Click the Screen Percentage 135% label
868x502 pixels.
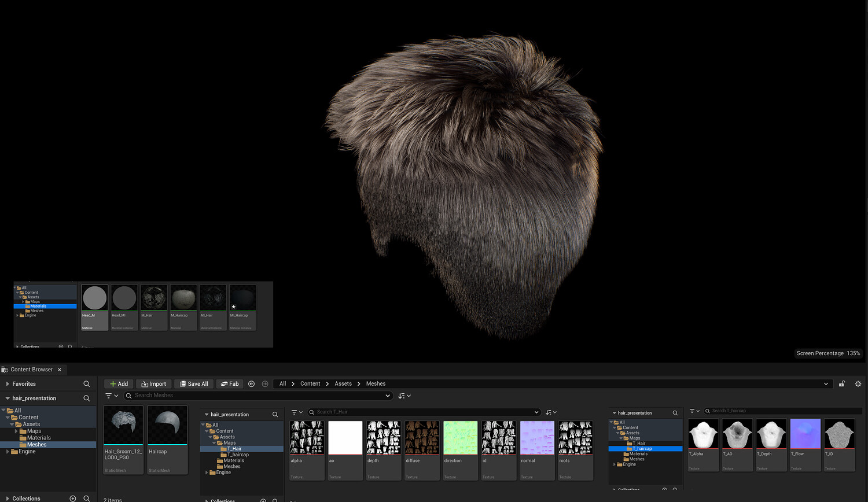pyautogui.click(x=827, y=353)
